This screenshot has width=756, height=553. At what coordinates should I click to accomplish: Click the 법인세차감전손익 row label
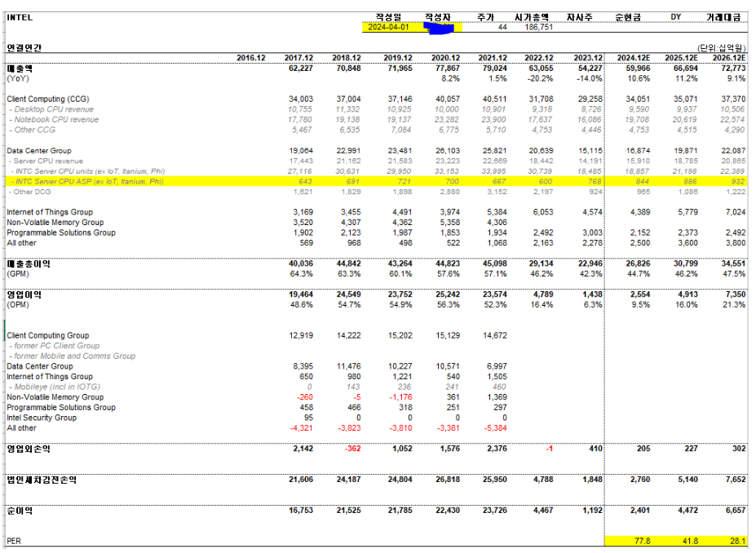pos(42,480)
